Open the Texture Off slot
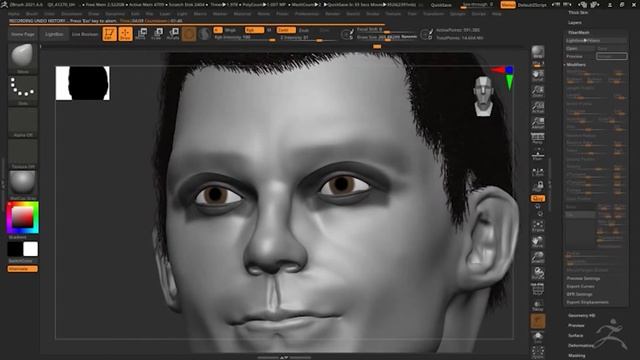Screen dimensions: 640x360 (x=22, y=154)
